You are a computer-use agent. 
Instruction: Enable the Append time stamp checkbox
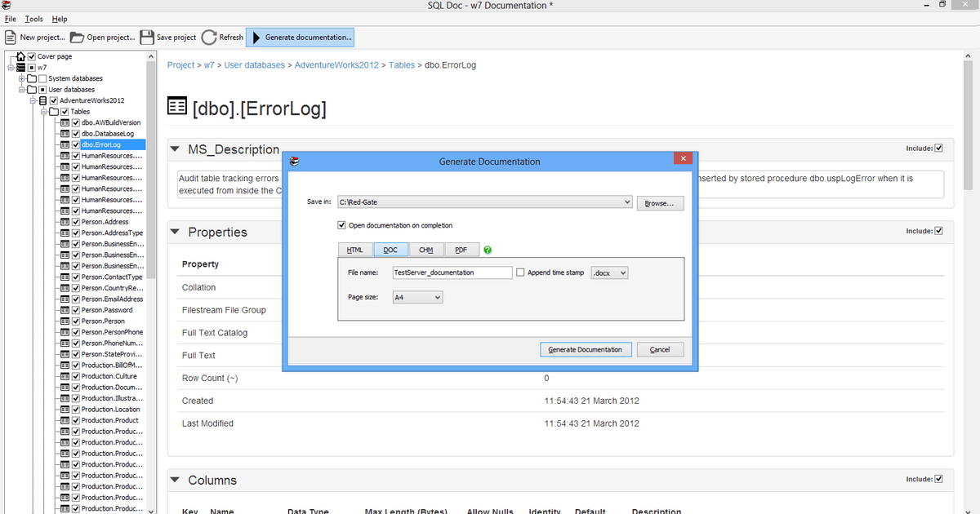click(521, 273)
